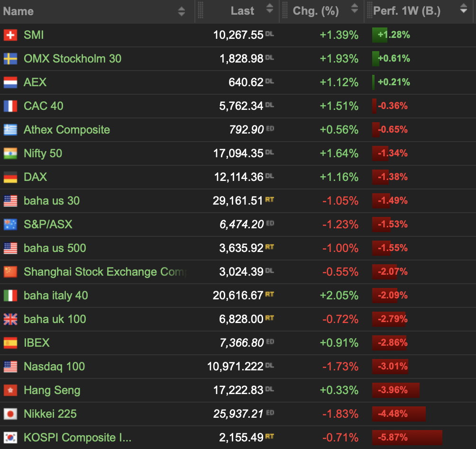
Task: Open the Nasdaq 100 link
Action: [x=55, y=367]
